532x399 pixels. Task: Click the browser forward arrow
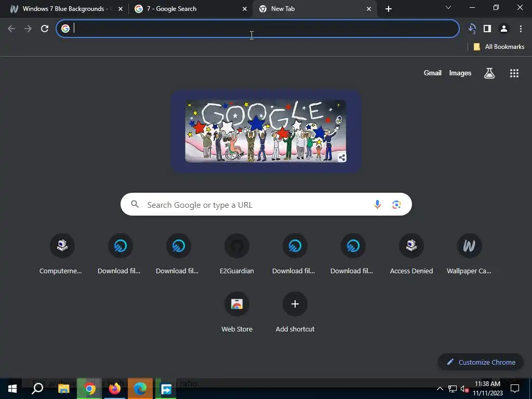pyautogui.click(x=28, y=29)
